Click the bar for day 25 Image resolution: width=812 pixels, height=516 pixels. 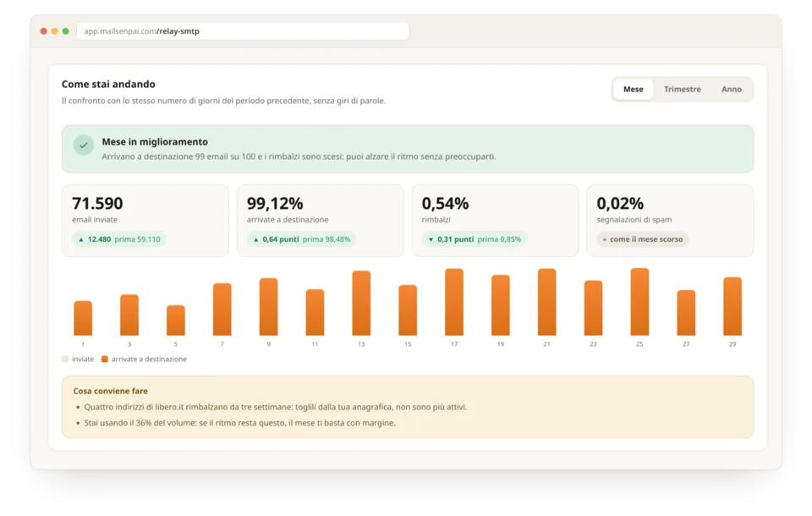[639, 302]
